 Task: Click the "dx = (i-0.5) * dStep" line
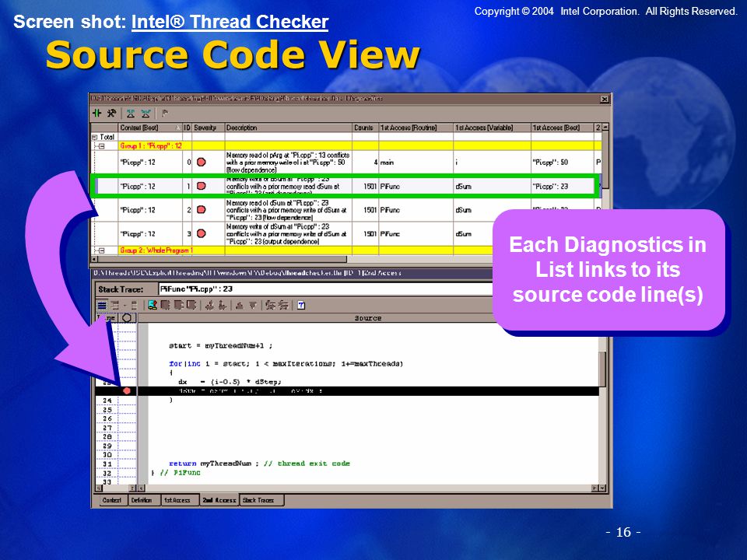click(x=230, y=382)
